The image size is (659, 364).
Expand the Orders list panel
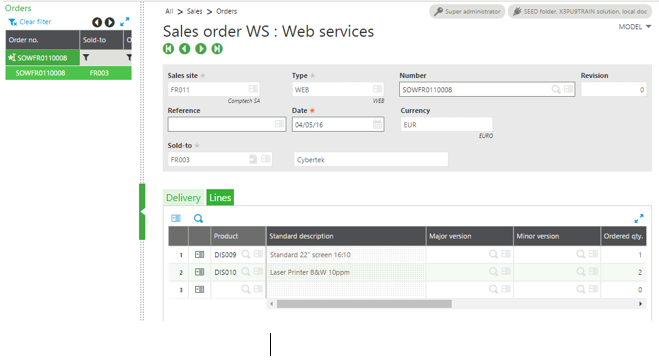pyautogui.click(x=124, y=22)
